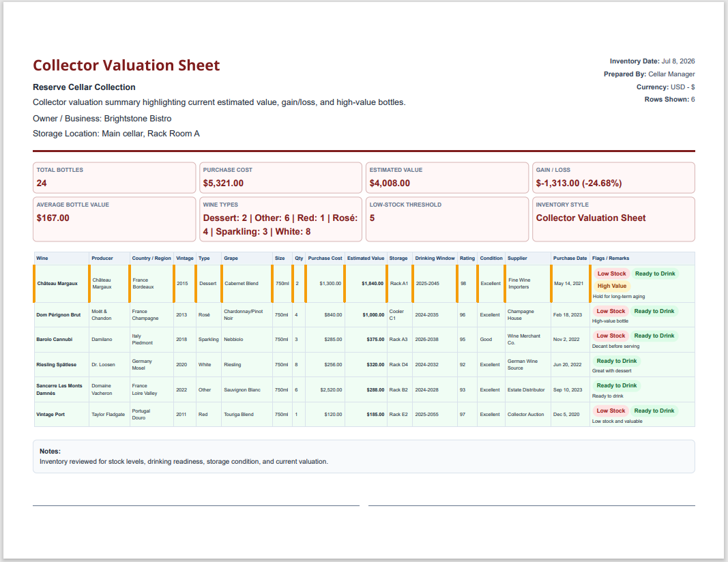
Task: Click the Estimated Value column header
Action: [x=366, y=258]
